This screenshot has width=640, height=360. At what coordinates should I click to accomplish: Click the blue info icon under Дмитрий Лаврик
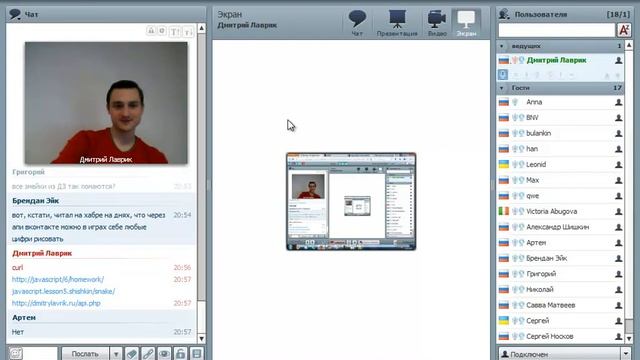(x=503, y=75)
